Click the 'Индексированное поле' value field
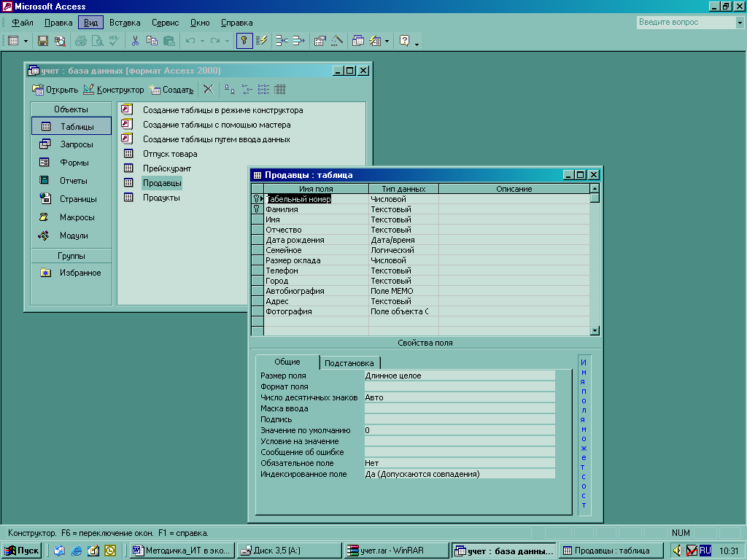Image resolution: width=747 pixels, height=560 pixels. [x=460, y=474]
